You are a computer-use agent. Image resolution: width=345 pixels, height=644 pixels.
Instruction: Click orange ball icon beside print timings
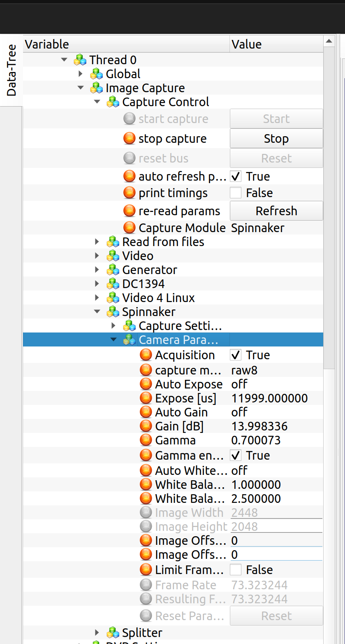click(130, 193)
